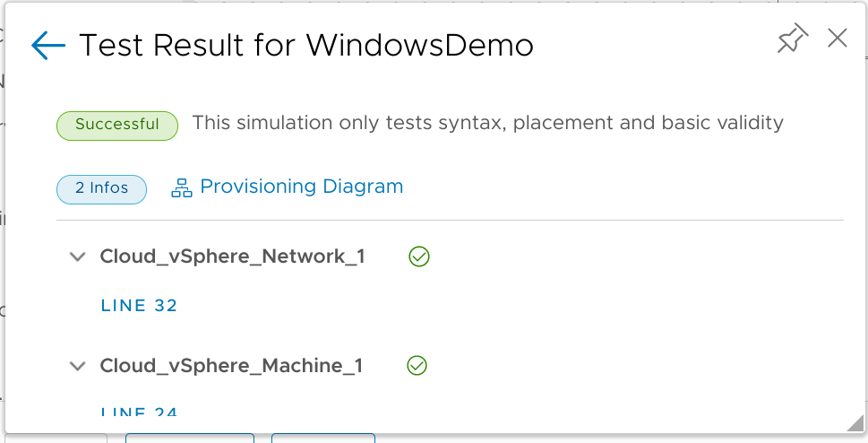The image size is (868, 443).
Task: Click the left outlined button below panel
Action: click(x=190, y=439)
